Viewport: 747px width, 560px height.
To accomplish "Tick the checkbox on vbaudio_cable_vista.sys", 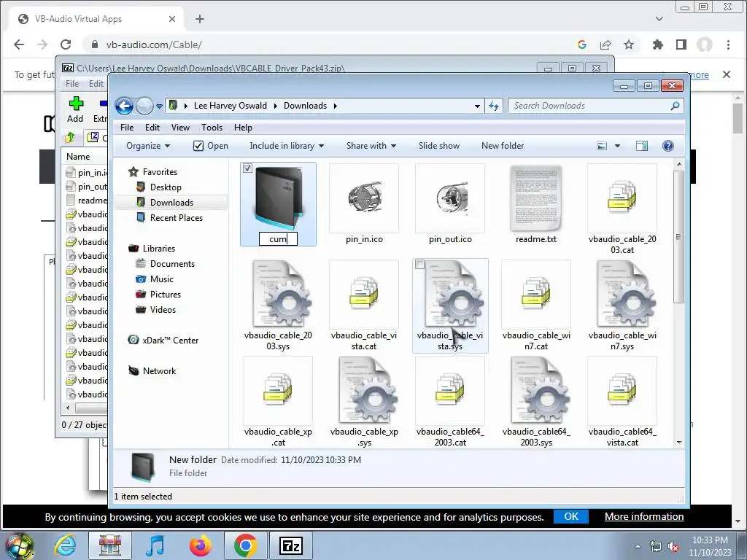I will click(419, 264).
